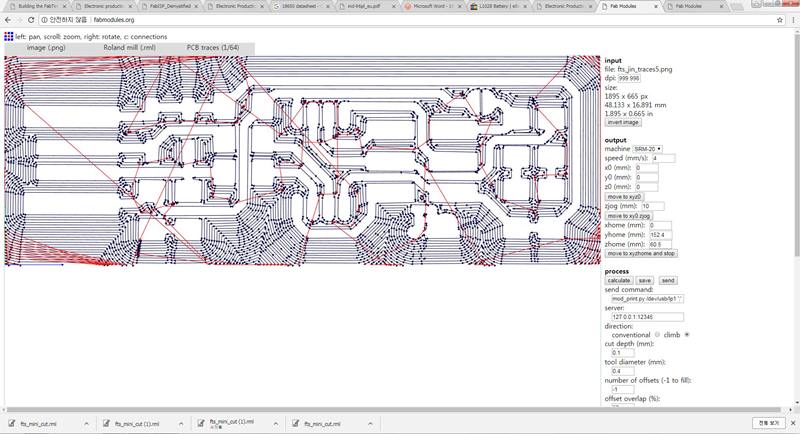Viewport: 800px width, 434px height.
Task: Open the last fts_mini_cut.rml download item
Action: click(323, 423)
